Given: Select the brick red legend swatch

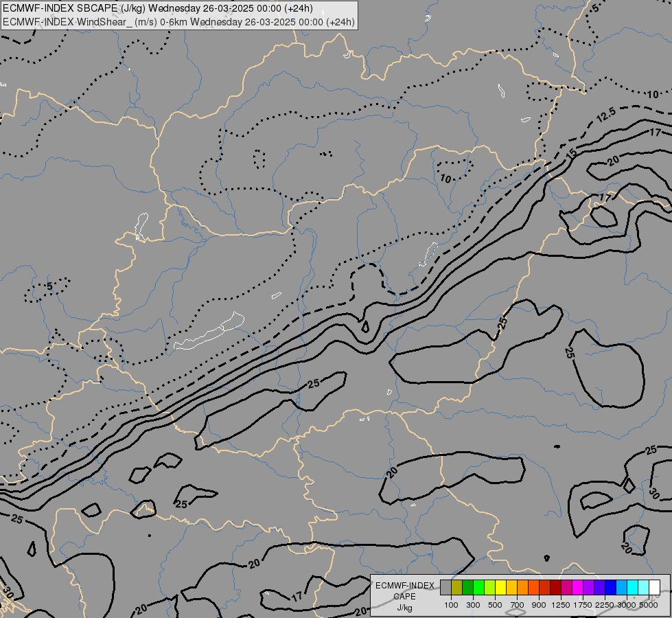Looking at the screenshot, I should [x=544, y=587].
